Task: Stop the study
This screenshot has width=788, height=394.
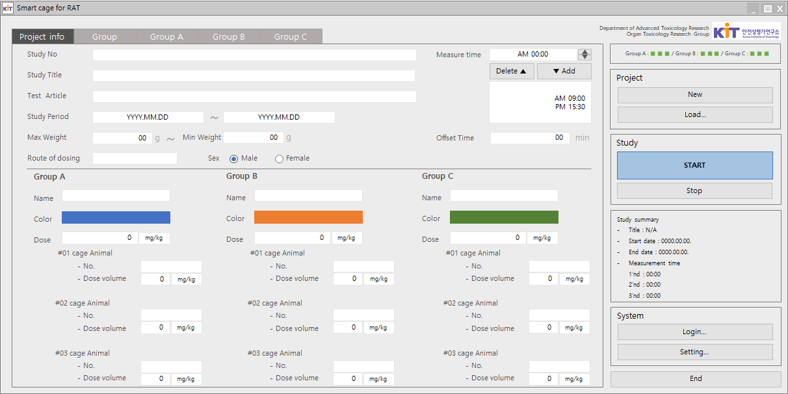Action: click(695, 191)
